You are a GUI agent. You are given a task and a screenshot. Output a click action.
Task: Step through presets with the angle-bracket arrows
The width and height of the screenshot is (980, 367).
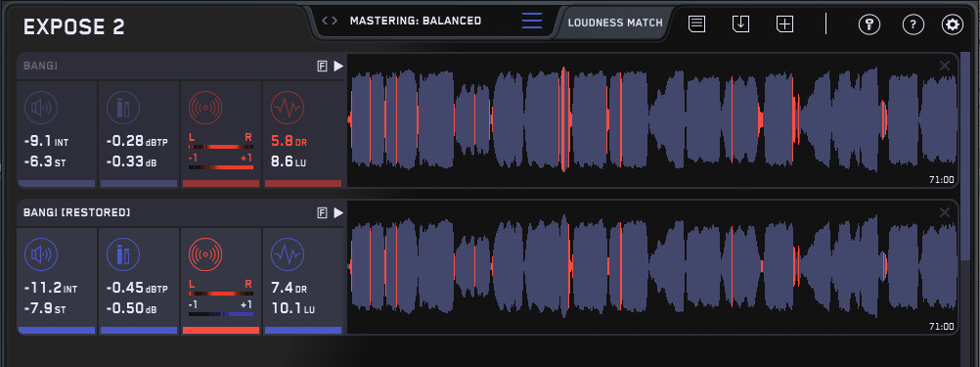tap(330, 21)
